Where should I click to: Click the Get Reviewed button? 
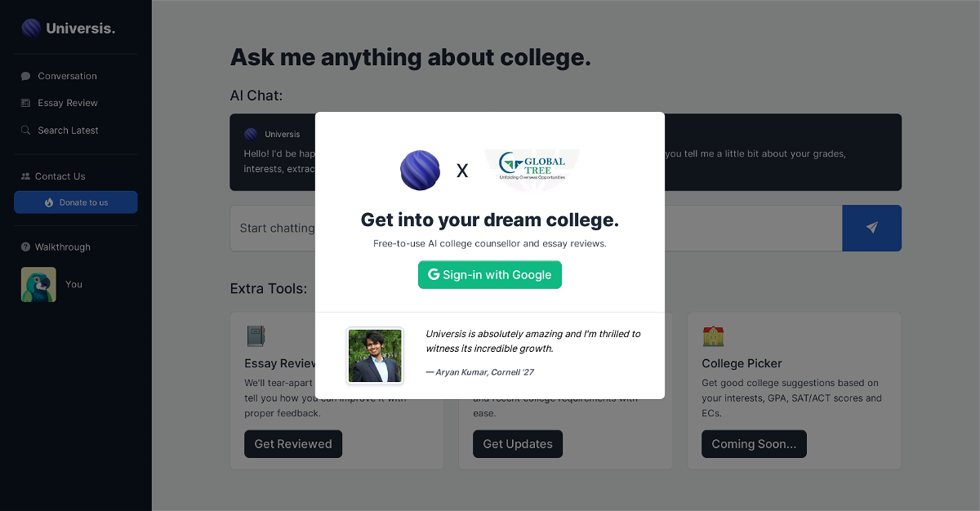(x=293, y=444)
